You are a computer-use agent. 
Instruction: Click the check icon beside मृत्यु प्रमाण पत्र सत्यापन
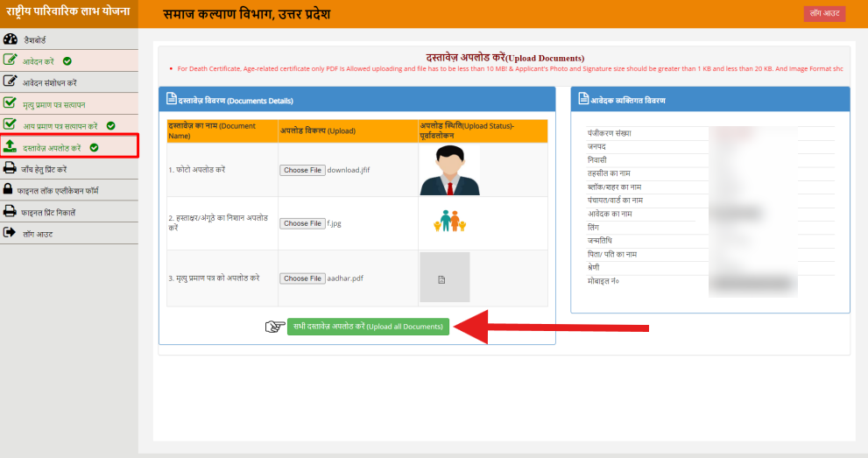[x=10, y=102]
